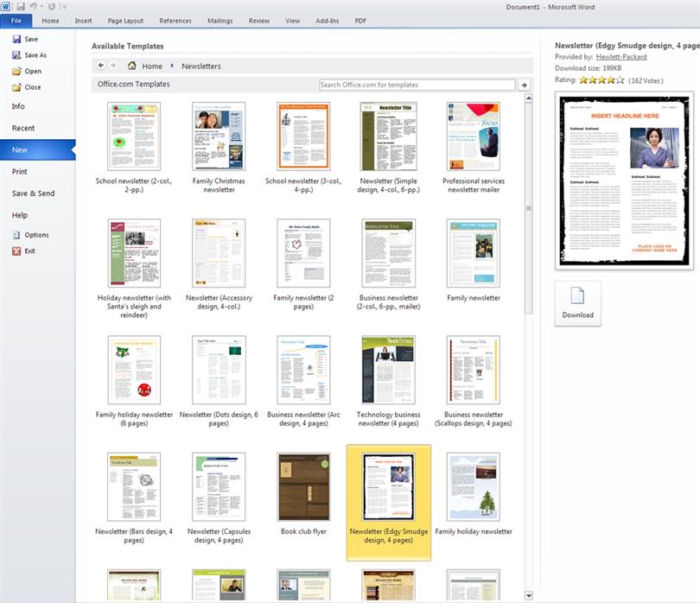Screen dimensions: 700x603
Task: Select Newsletter Accessory design template
Action: click(219, 264)
